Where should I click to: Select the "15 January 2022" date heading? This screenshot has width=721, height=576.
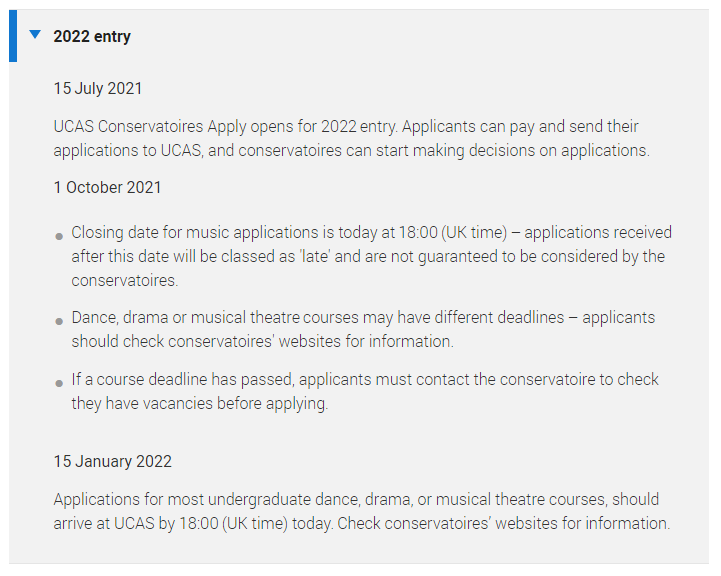click(113, 462)
